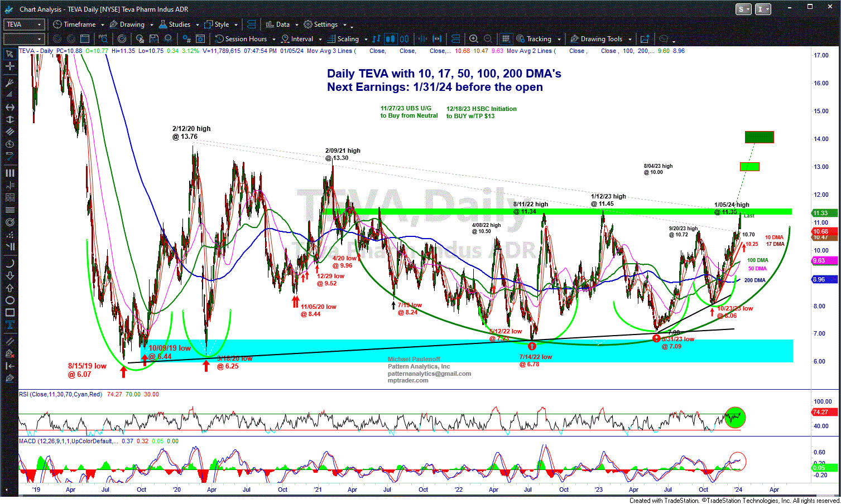Open the Studies menu

click(175, 25)
